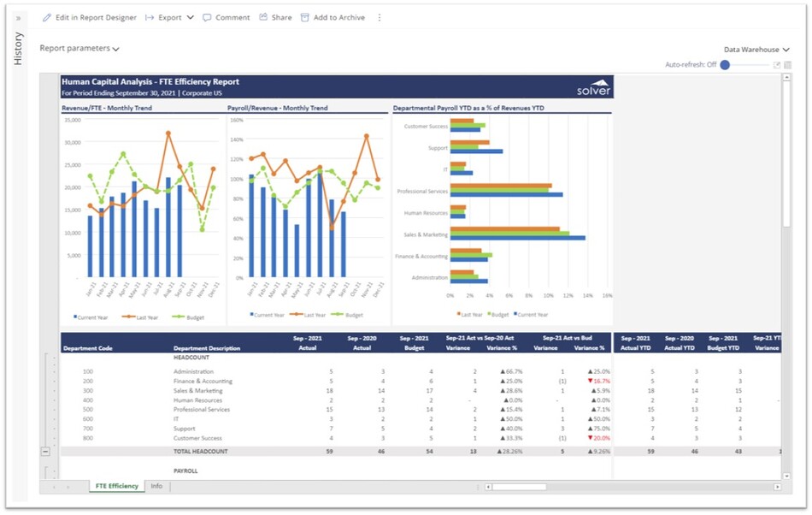Click the Share icon in toolbar

[263, 17]
